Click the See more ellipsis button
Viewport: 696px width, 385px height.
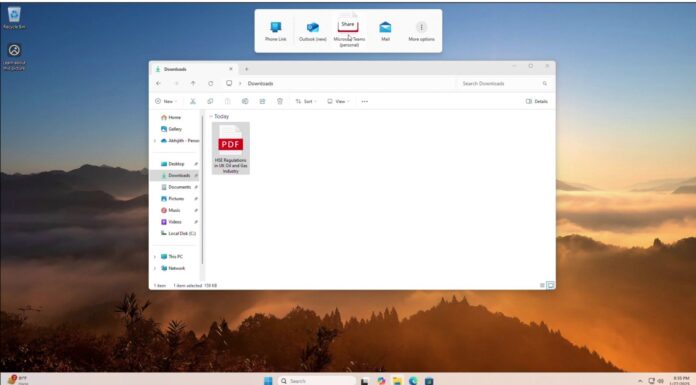(x=364, y=101)
